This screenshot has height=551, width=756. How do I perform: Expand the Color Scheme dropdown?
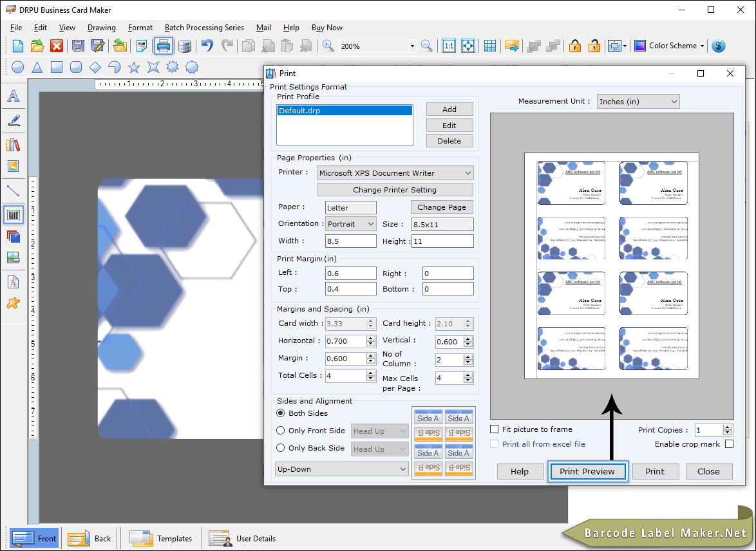pyautogui.click(x=702, y=46)
